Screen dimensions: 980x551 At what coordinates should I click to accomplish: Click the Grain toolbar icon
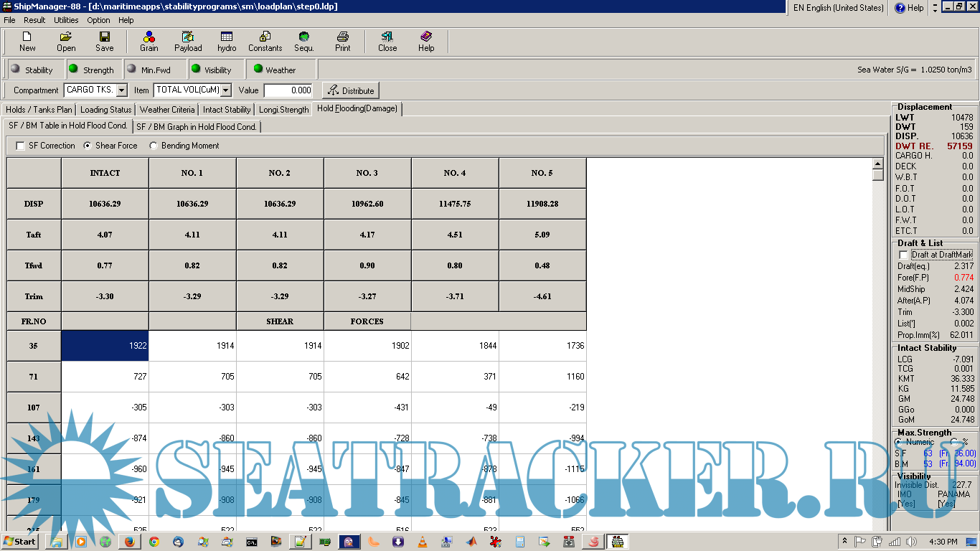pos(149,42)
